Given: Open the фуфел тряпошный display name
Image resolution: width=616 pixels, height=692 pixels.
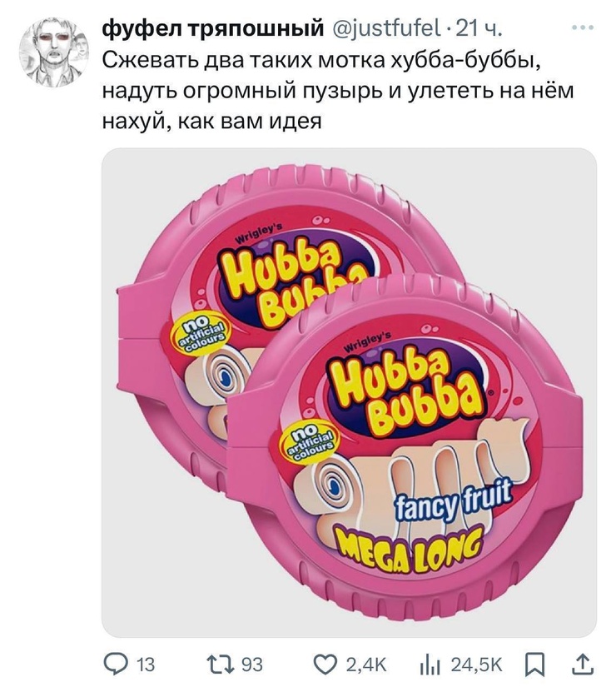Looking at the screenshot, I should 214,29.
